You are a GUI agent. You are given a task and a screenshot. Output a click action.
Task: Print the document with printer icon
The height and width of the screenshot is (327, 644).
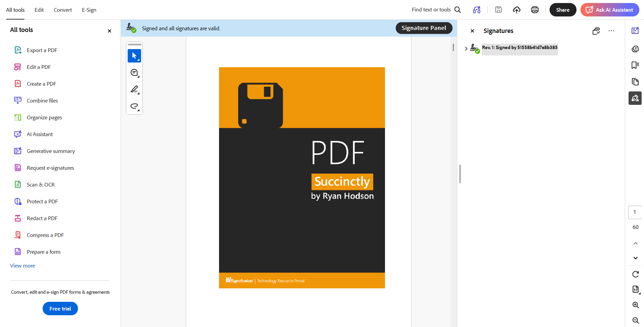[535, 10]
